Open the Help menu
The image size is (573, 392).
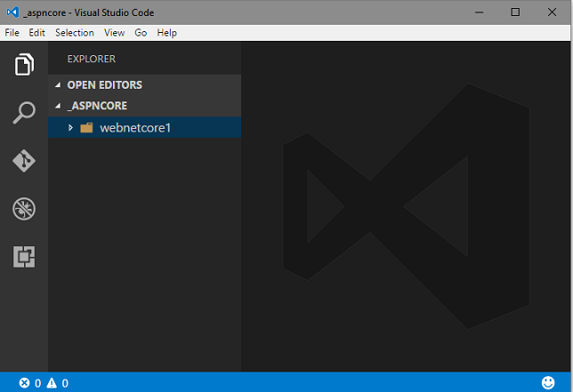(167, 33)
